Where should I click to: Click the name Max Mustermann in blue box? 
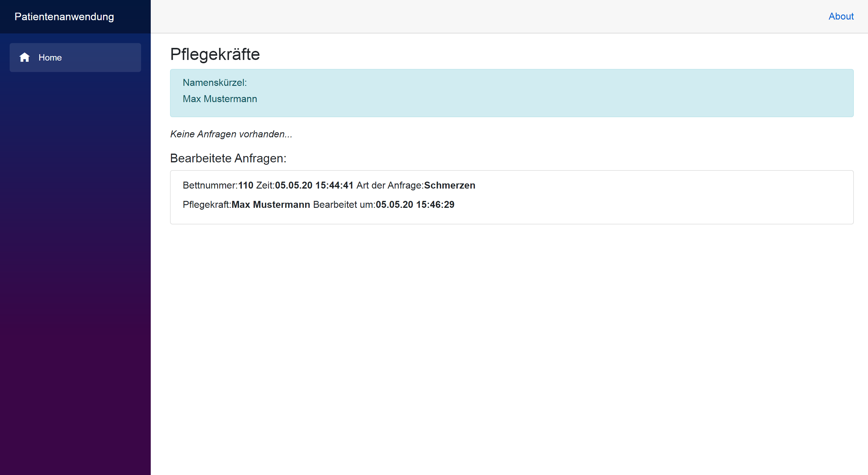(x=220, y=98)
